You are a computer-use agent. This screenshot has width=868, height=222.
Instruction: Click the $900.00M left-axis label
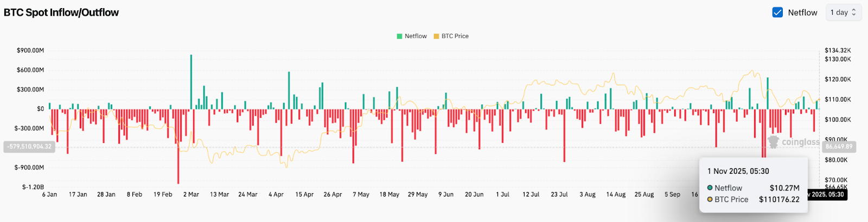point(30,50)
